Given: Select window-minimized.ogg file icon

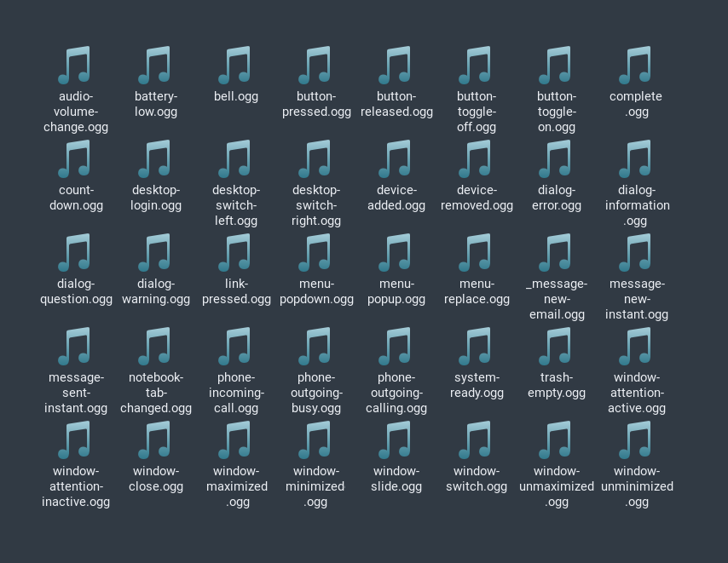Looking at the screenshot, I should pyautogui.click(x=315, y=439).
